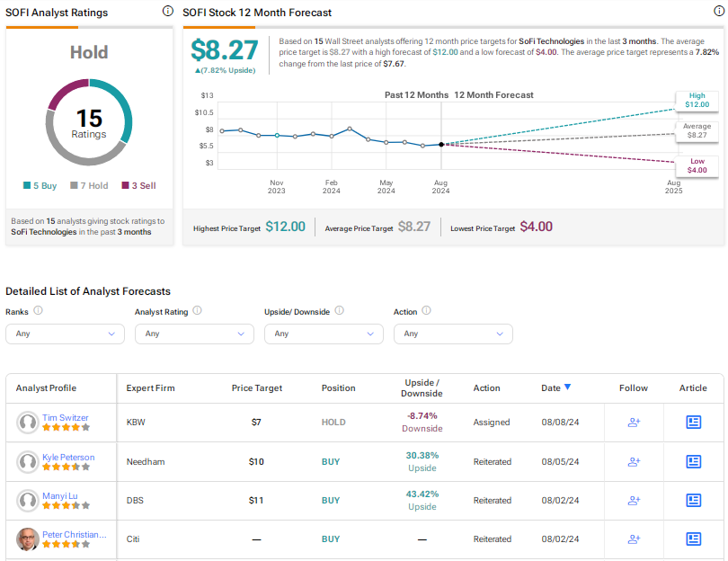
Task: Click the Expert Firm column header
Action: point(150,387)
